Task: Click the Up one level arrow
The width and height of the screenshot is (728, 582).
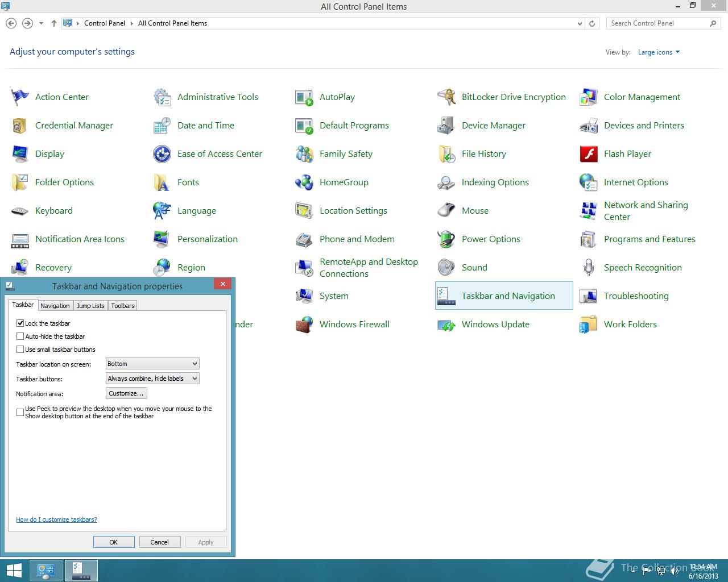Action: pos(53,23)
